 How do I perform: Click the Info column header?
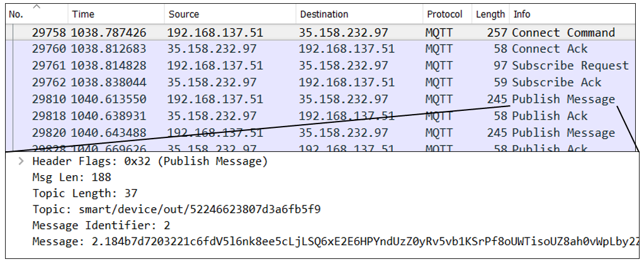click(572, 14)
